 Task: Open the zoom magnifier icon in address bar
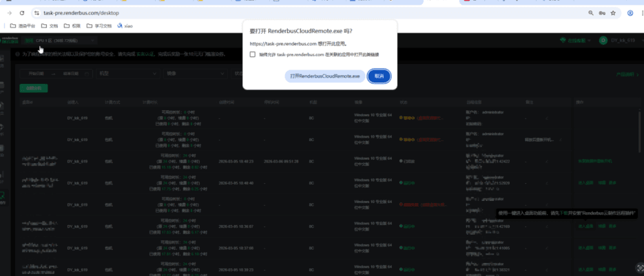pyautogui.click(x=591, y=13)
